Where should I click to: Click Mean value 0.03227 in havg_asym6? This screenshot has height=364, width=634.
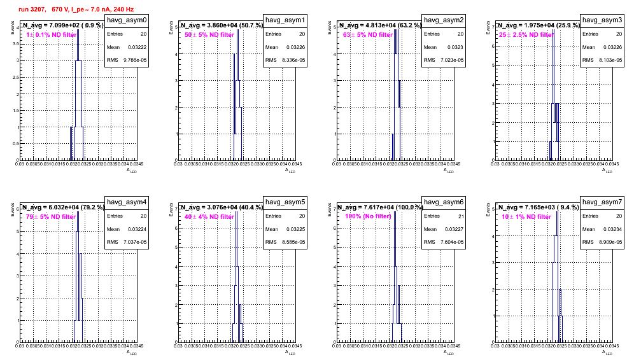coord(454,229)
